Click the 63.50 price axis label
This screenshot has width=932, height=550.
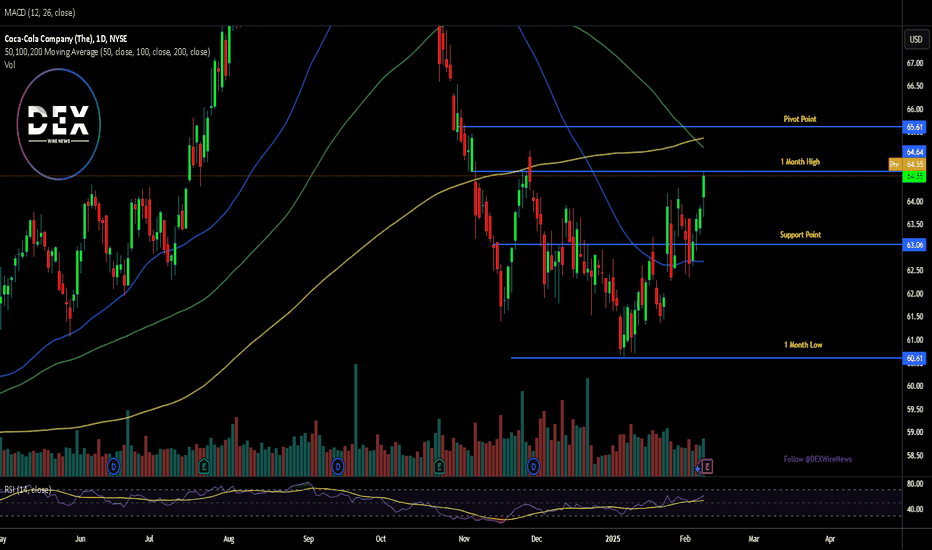915,224
